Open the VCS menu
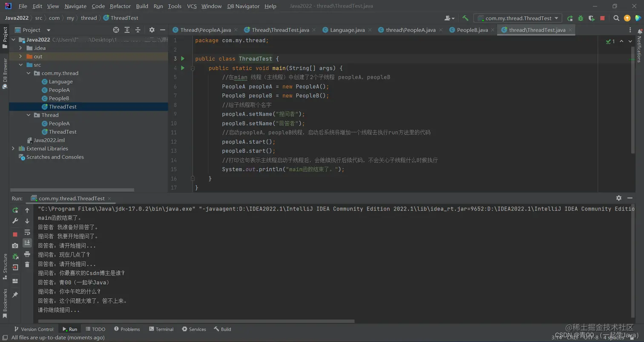Image resolution: width=644 pixels, height=342 pixels. [192, 6]
